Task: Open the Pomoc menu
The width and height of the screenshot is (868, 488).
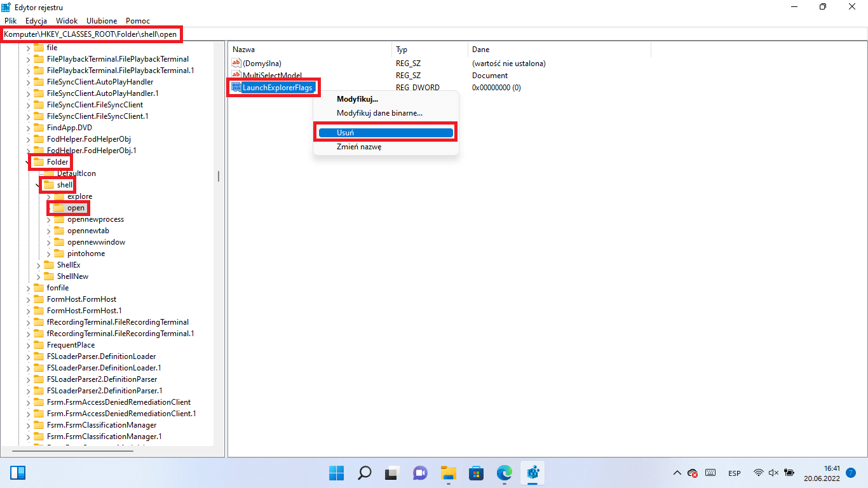Action: (x=138, y=21)
